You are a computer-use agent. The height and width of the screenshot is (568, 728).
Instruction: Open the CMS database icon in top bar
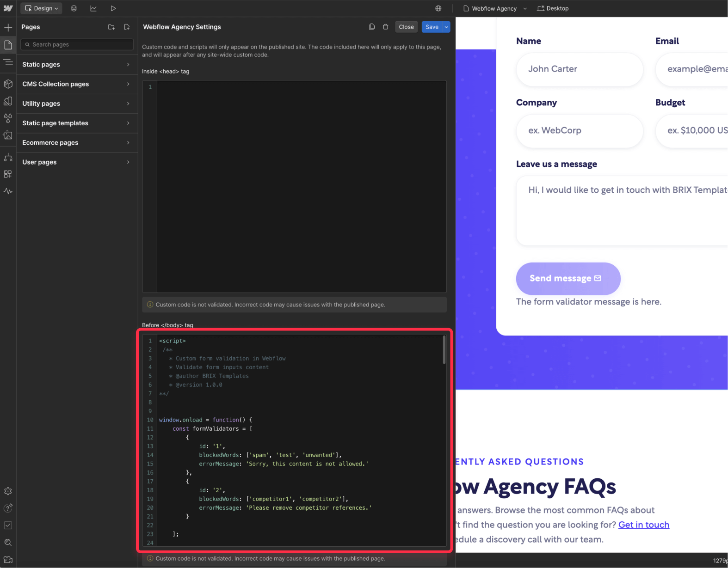coord(74,8)
